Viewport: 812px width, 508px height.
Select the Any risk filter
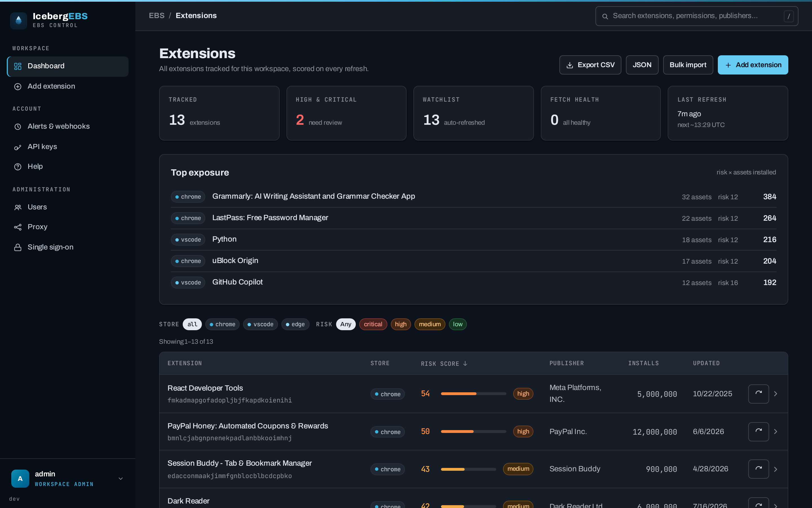click(x=346, y=324)
